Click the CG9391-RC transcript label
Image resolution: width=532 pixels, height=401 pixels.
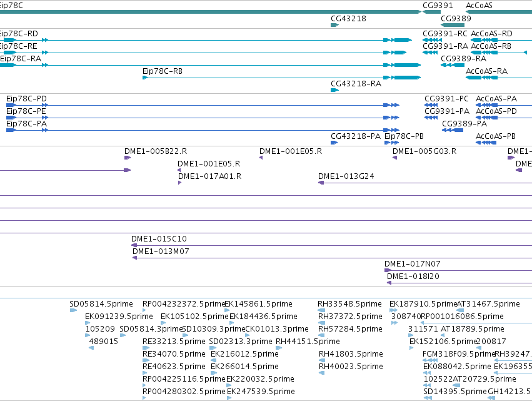point(445,34)
